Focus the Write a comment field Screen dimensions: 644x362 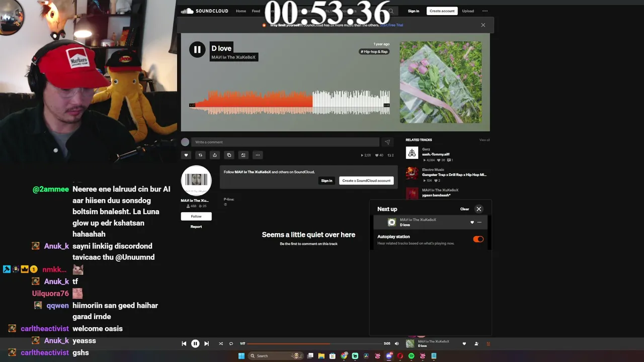pos(285,142)
